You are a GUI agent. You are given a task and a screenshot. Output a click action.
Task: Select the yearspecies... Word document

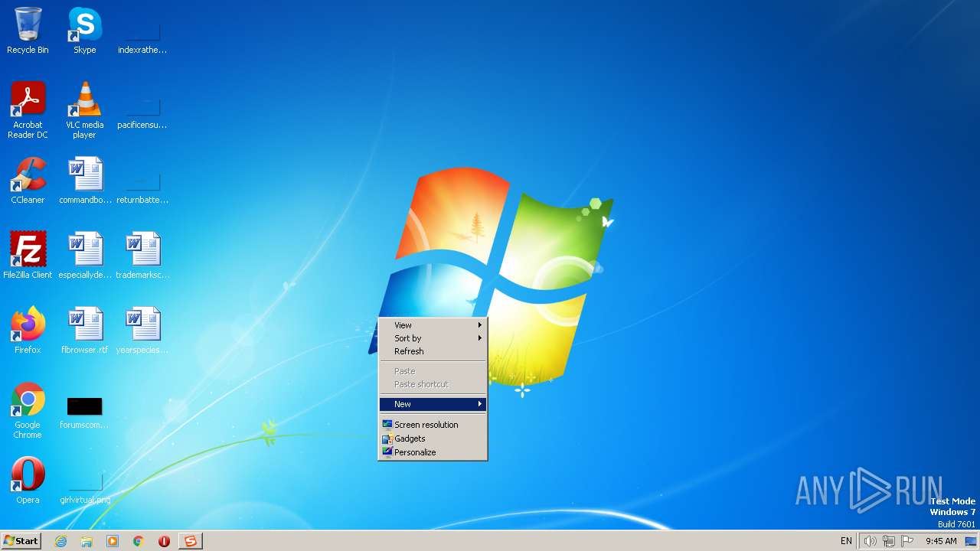click(142, 331)
